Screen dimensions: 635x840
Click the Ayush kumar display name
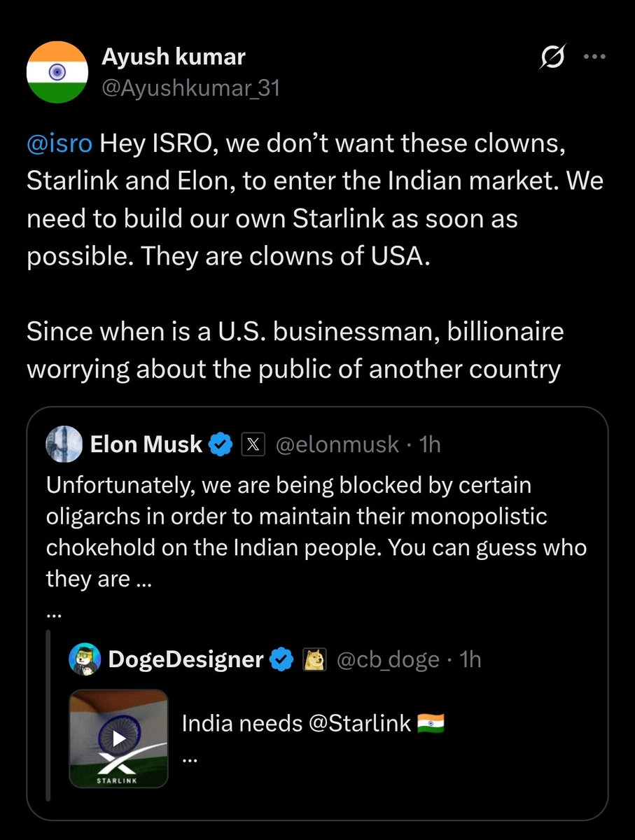[x=174, y=57]
